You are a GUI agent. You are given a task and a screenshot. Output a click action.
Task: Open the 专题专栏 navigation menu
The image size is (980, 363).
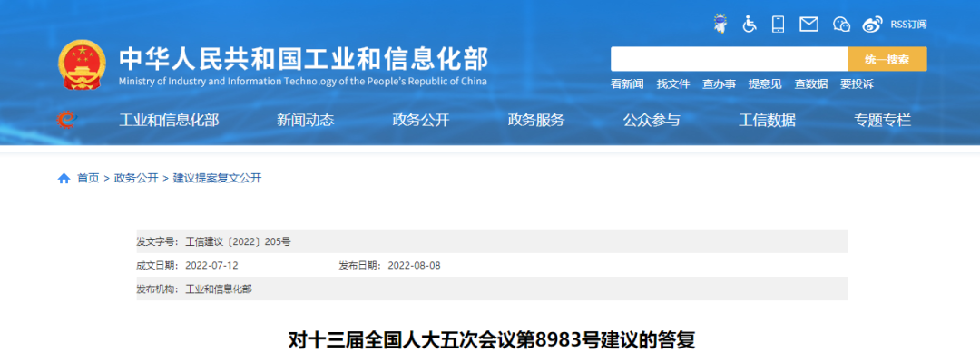(x=883, y=120)
